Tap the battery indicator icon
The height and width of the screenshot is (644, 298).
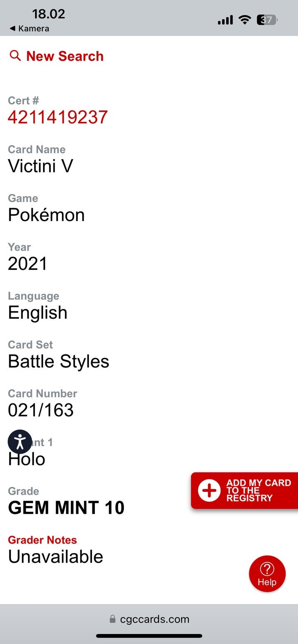267,19
